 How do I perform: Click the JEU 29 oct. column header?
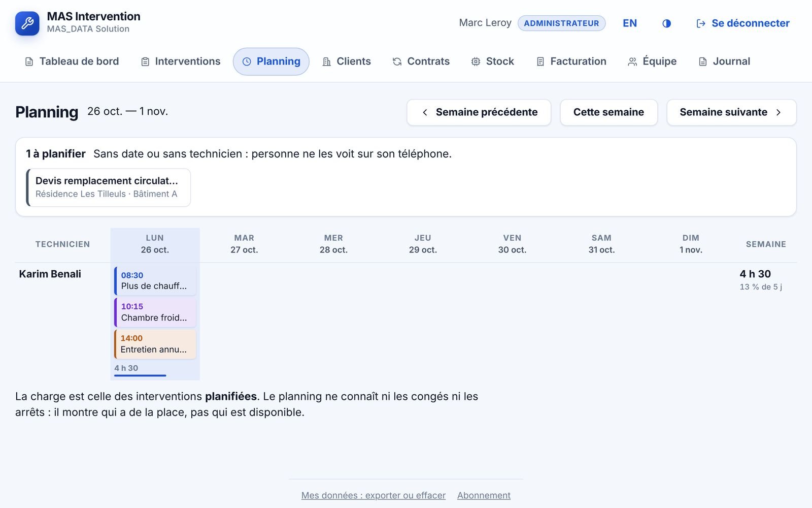click(423, 244)
